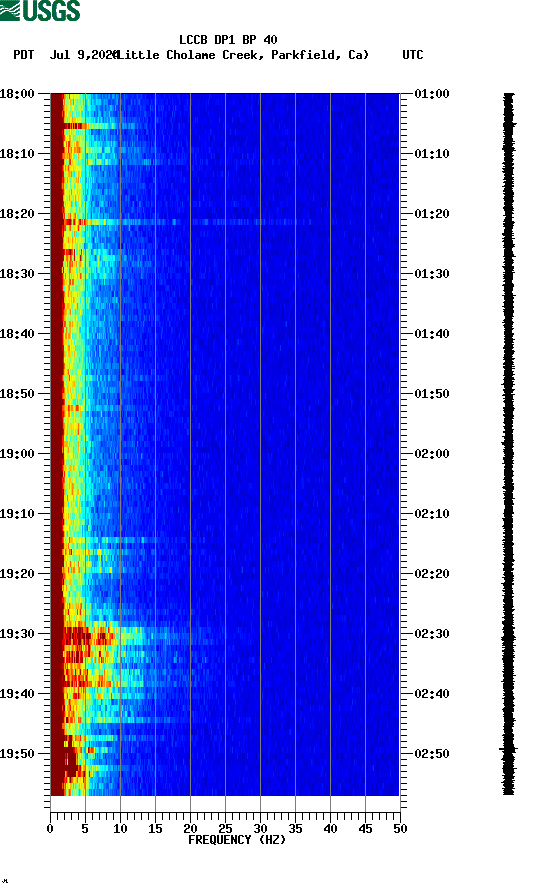Click the 01:20 UTC time label
Screen dimensions: 552x892
click(x=432, y=214)
